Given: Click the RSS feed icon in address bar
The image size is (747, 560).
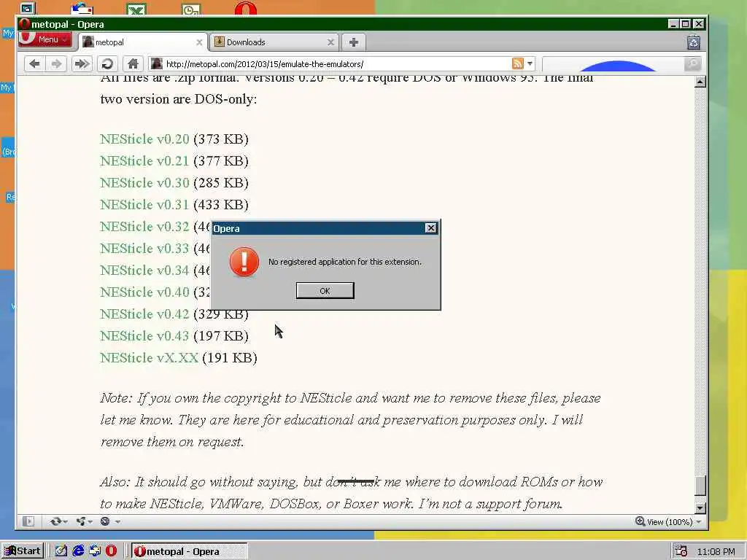Looking at the screenshot, I should click(517, 64).
